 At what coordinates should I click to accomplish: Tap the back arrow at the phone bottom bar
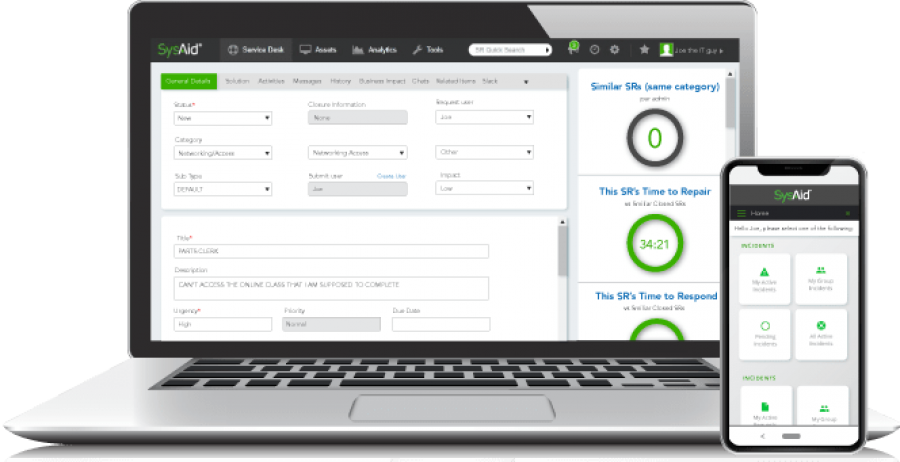[762, 436]
